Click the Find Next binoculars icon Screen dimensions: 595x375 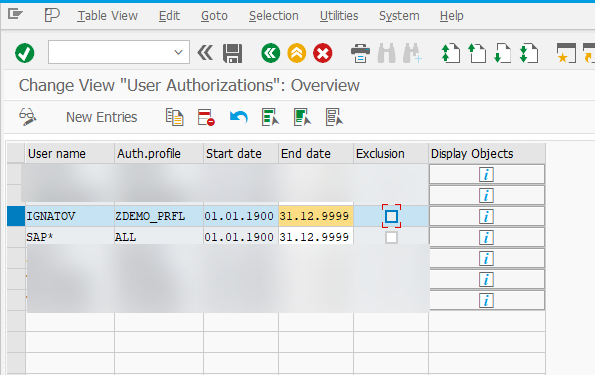(x=412, y=53)
